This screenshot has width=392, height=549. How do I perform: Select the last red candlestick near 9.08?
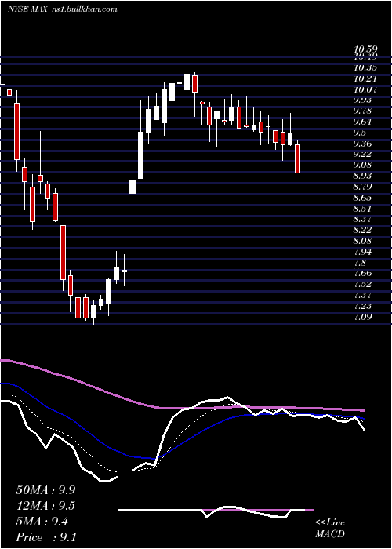click(x=297, y=158)
